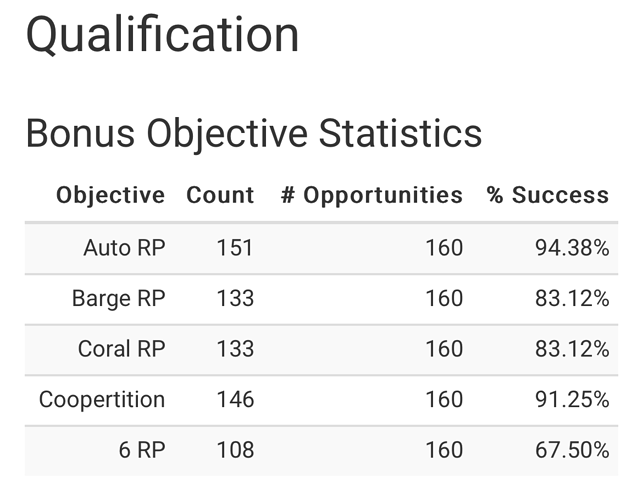Click the Bonus Objective Statistics heading
Screen dimensions: 642x500
(254, 134)
